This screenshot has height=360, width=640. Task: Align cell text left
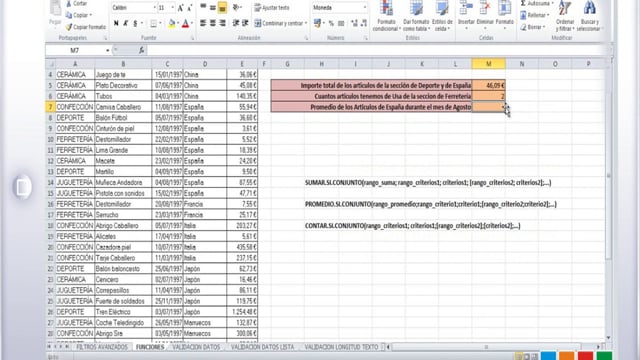(x=203, y=23)
